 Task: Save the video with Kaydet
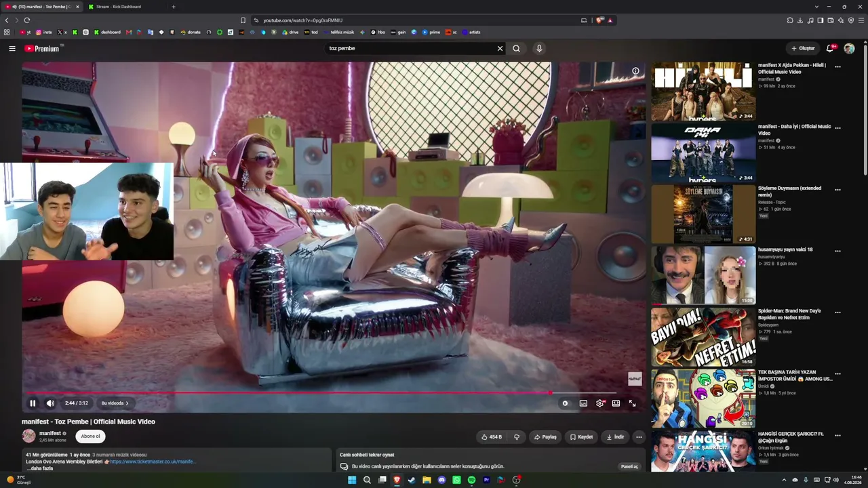click(581, 437)
